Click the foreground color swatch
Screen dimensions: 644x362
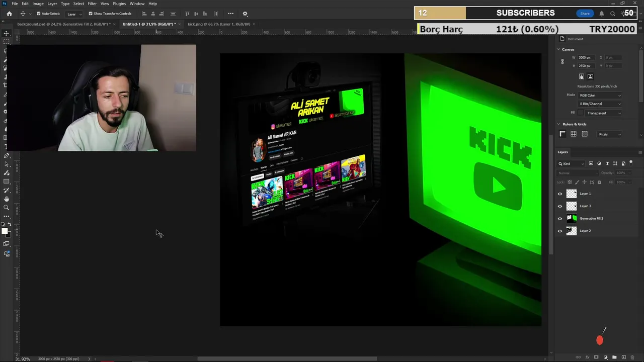pos(5,231)
